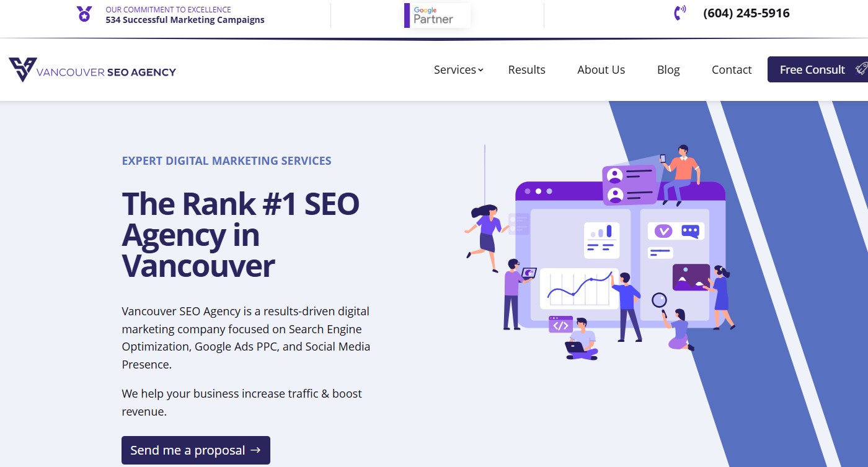Click the Expert Digital Marketing Services heading
Screen dimensions: 868x467
226,160
